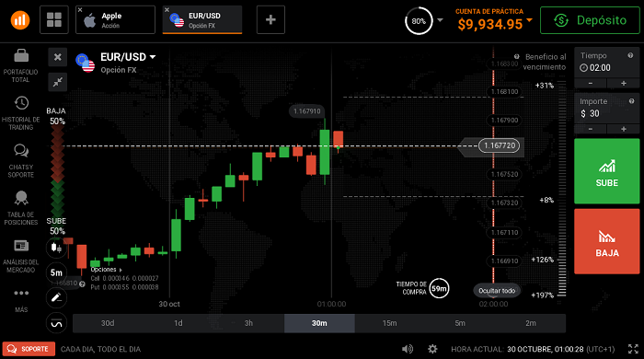The image size is (644, 359).
Task: Close the Apple tab
Action: coord(80,10)
